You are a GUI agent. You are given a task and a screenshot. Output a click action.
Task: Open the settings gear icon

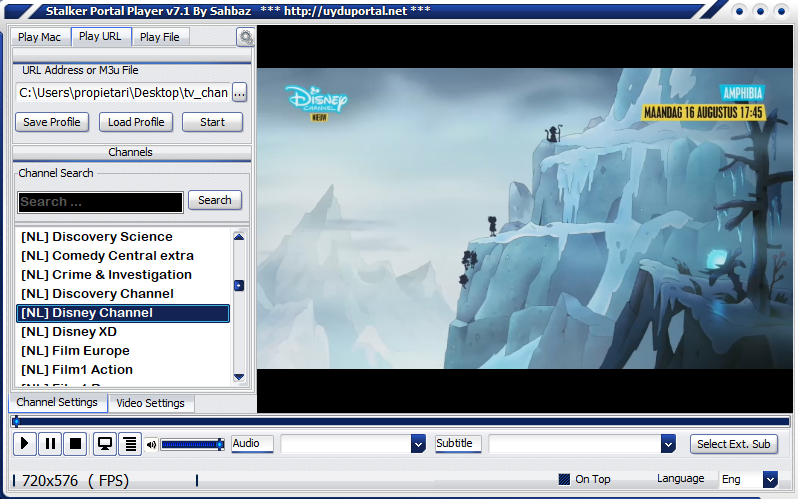click(245, 37)
